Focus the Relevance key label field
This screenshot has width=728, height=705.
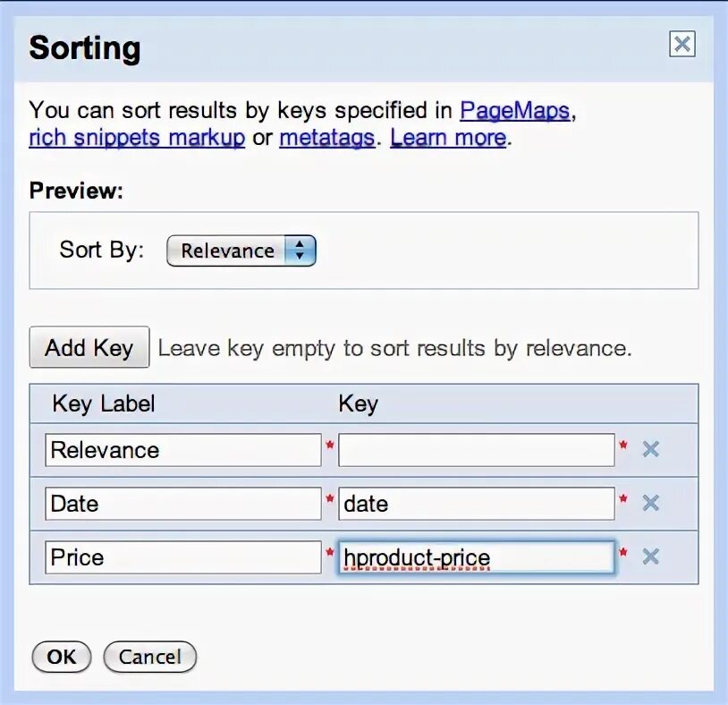pos(183,450)
